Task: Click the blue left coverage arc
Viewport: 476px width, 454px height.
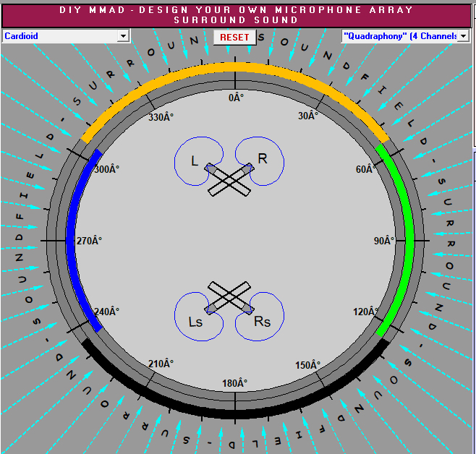Action: pyautogui.click(x=70, y=239)
